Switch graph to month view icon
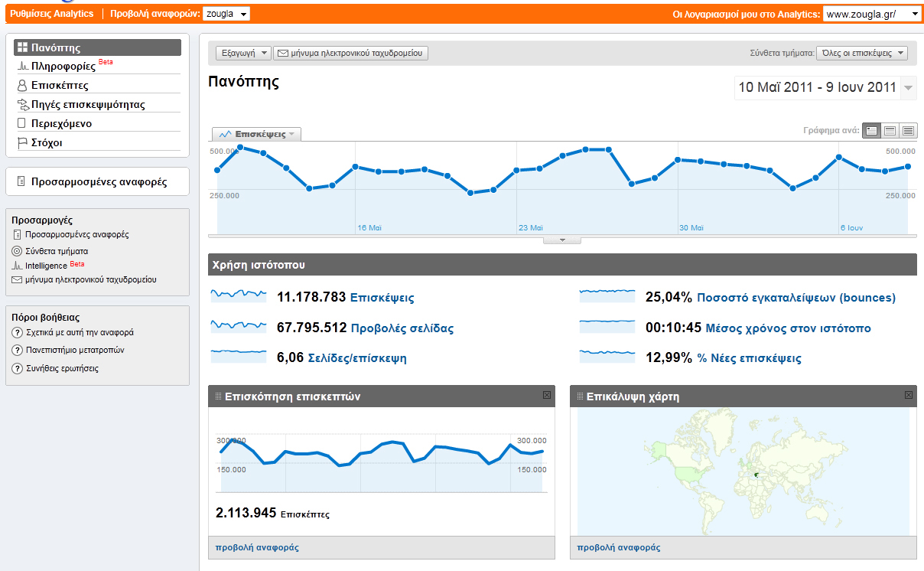This screenshot has height=571, width=924. click(x=908, y=131)
